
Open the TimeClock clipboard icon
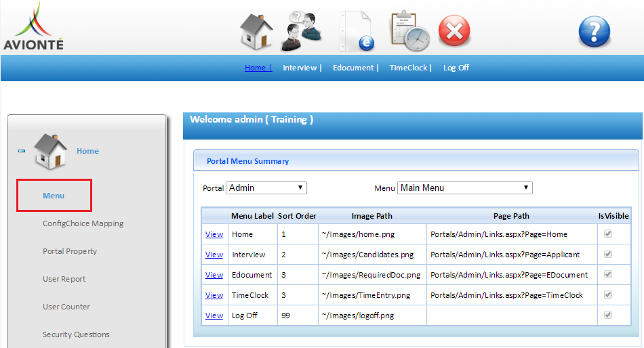(409, 31)
